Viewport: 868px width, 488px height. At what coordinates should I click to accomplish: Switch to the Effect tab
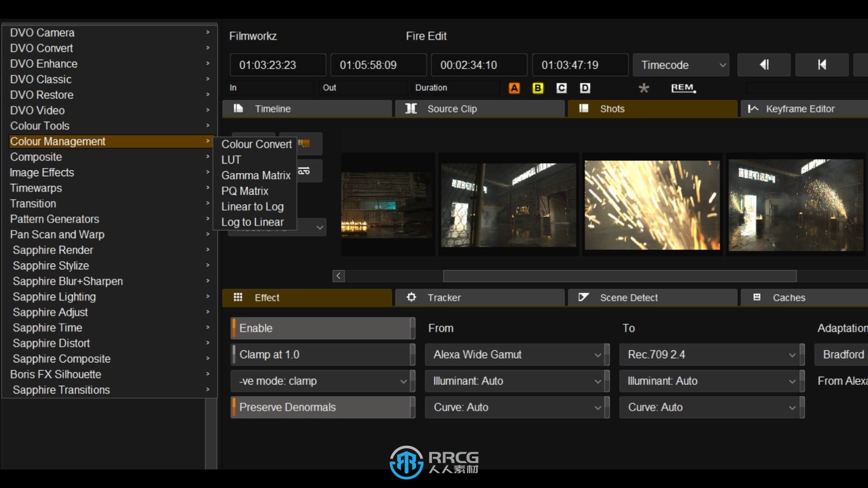pyautogui.click(x=307, y=298)
